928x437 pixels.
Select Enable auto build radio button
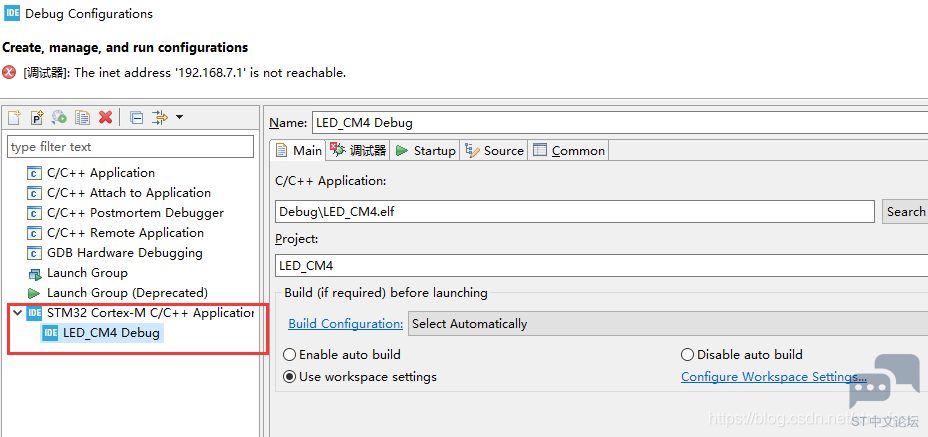[x=289, y=355]
